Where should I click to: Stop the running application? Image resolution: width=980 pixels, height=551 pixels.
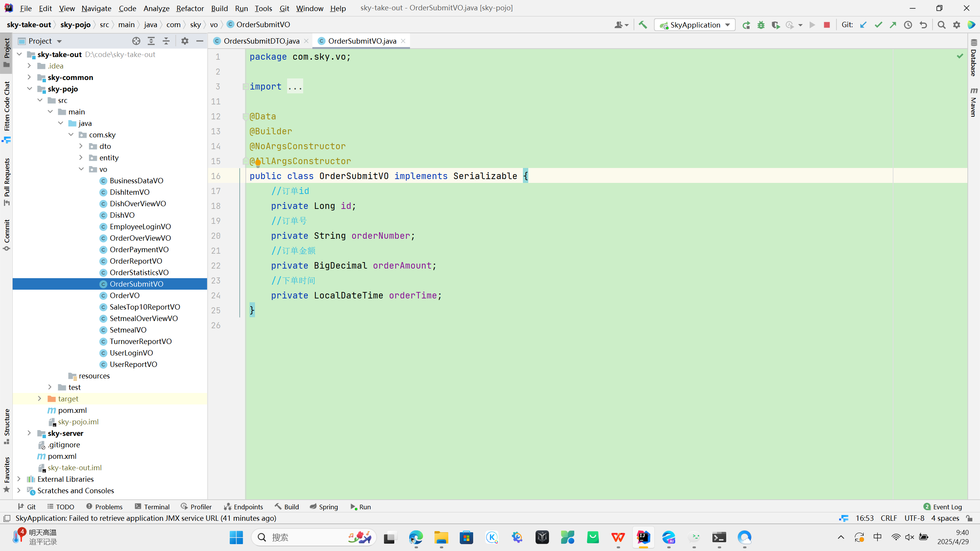[827, 25]
